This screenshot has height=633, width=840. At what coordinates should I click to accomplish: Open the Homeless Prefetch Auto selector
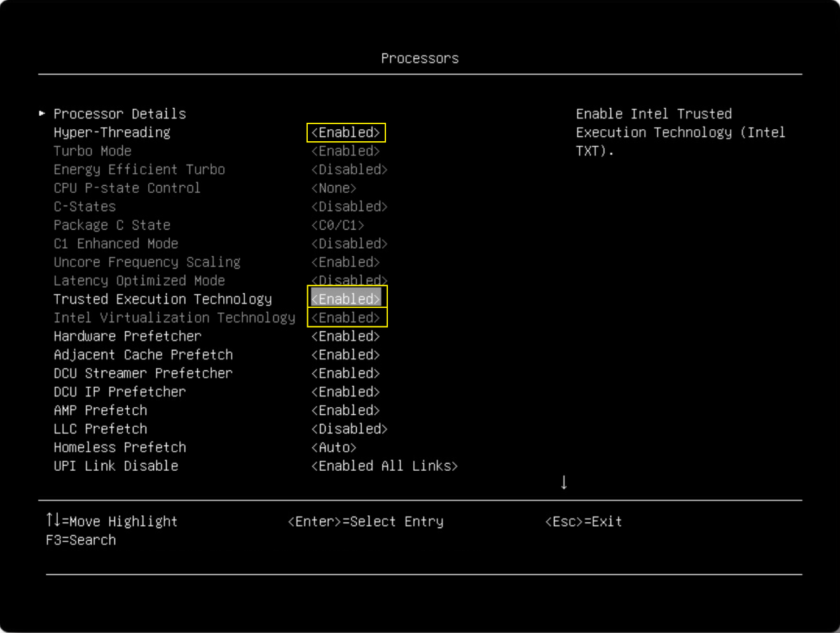pos(334,447)
